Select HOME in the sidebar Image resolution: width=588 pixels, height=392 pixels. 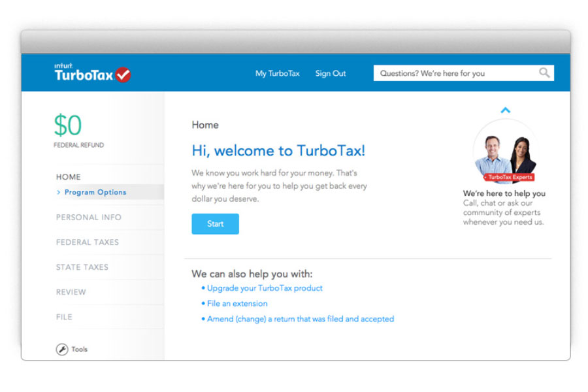(68, 176)
